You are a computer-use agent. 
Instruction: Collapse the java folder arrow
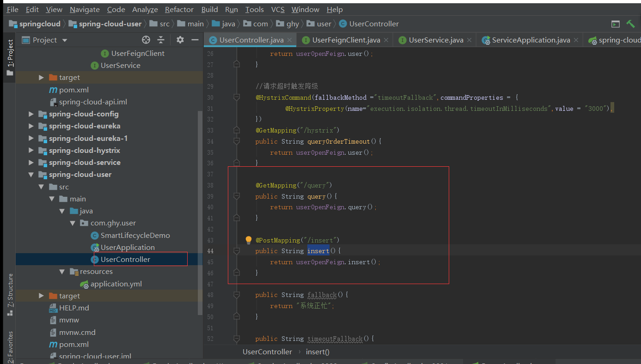click(62, 211)
